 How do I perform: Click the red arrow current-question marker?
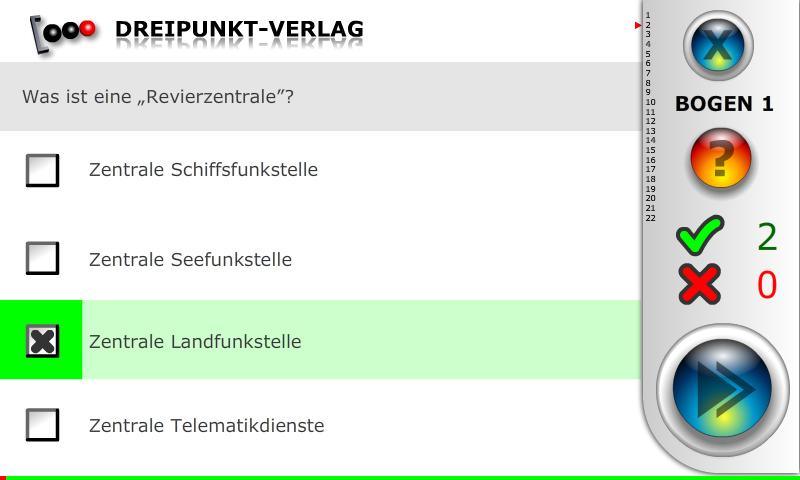638,25
